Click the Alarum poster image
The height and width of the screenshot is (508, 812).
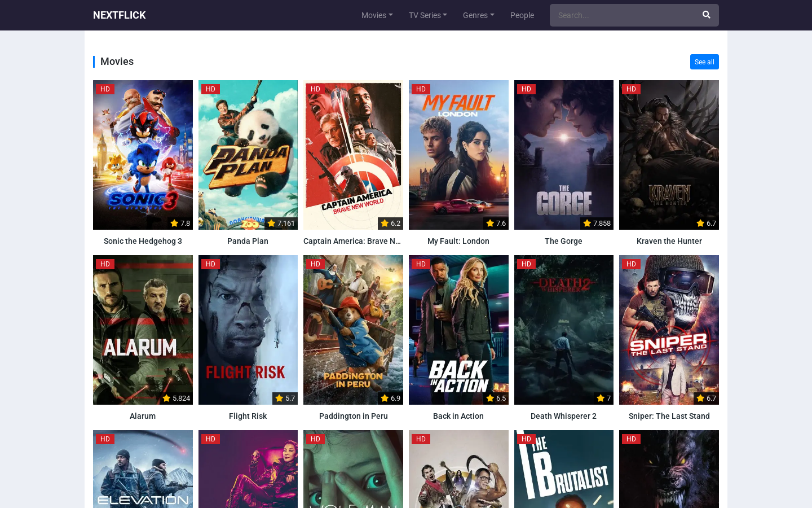[x=143, y=330]
